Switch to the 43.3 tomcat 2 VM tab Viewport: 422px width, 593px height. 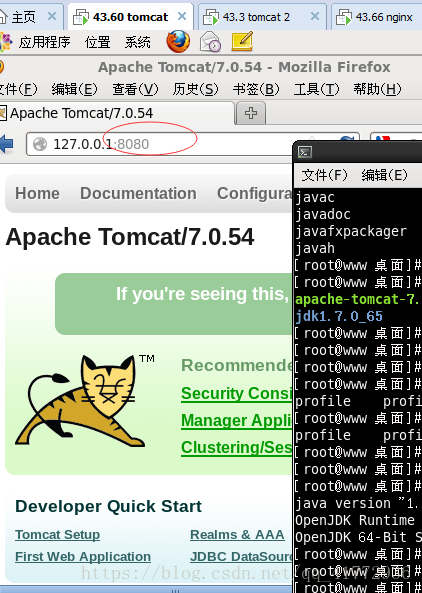tap(262, 17)
